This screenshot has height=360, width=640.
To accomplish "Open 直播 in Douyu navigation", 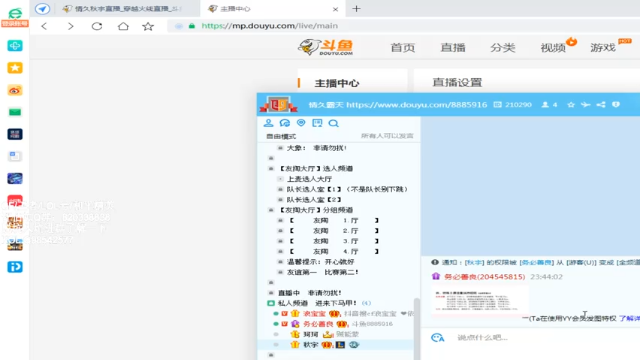I will point(453,48).
